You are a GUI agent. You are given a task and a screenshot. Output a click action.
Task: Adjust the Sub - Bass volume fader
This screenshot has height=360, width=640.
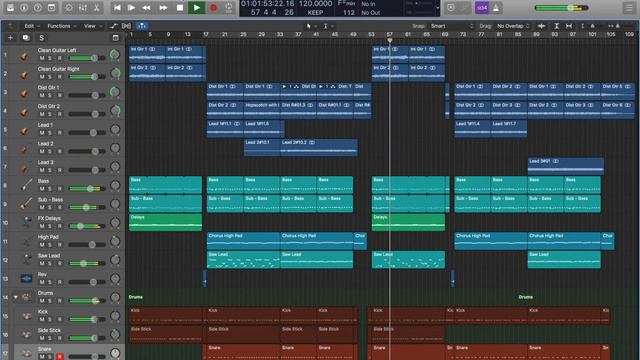(87, 207)
